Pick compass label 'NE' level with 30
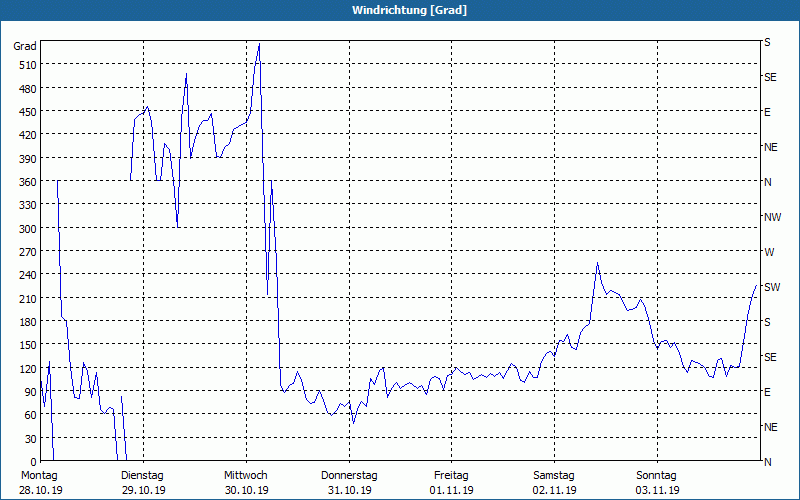The height and width of the screenshot is (500, 800). pos(771,427)
